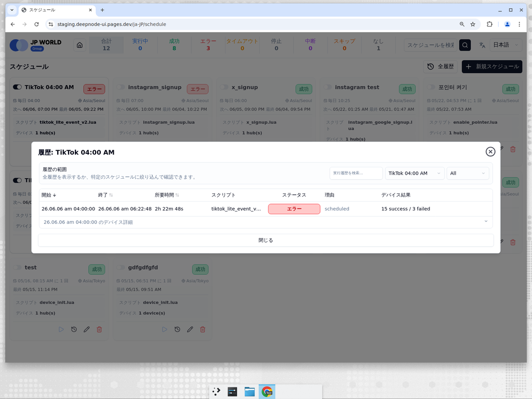
Task: Focus the 実行履歴を検索 input field
Action: tap(356, 173)
